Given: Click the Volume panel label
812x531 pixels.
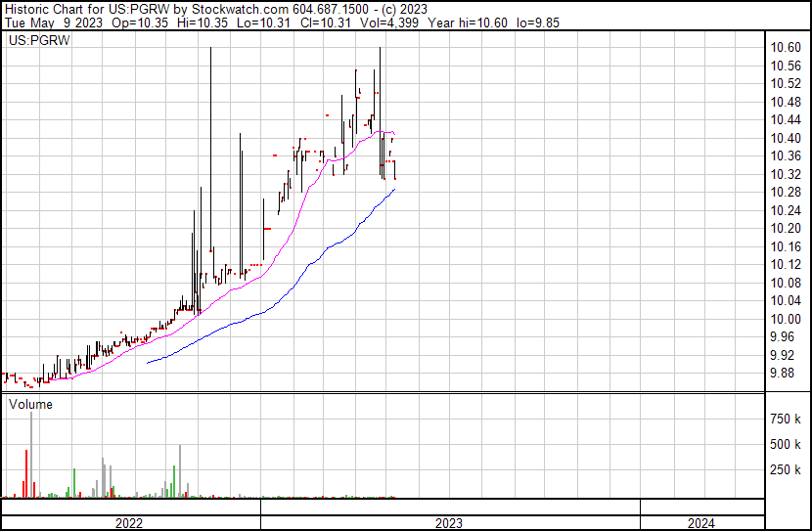Looking at the screenshot, I should pos(31,404).
